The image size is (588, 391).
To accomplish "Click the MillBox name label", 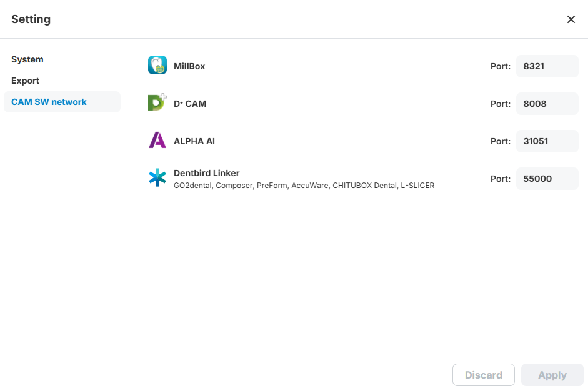I will pyautogui.click(x=189, y=66).
